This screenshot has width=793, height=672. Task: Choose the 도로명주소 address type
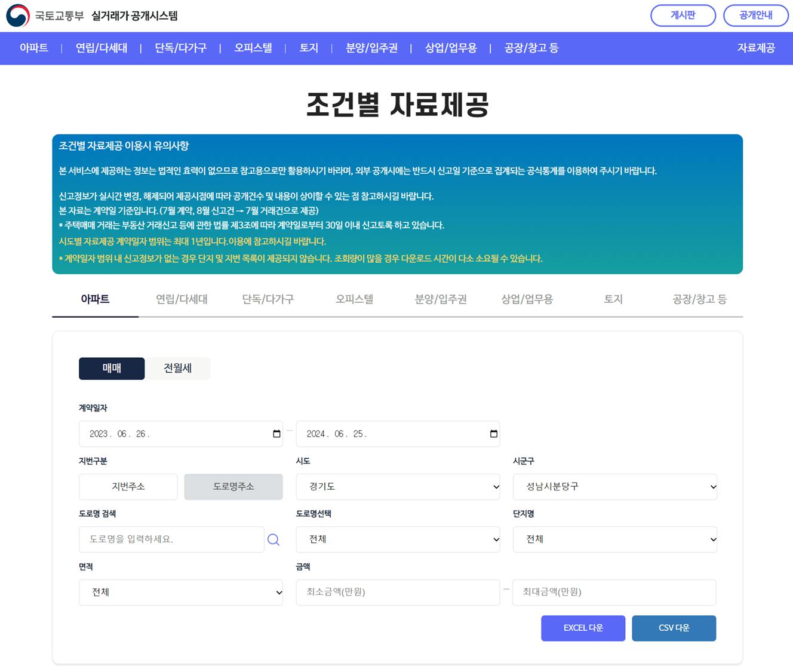[233, 487]
